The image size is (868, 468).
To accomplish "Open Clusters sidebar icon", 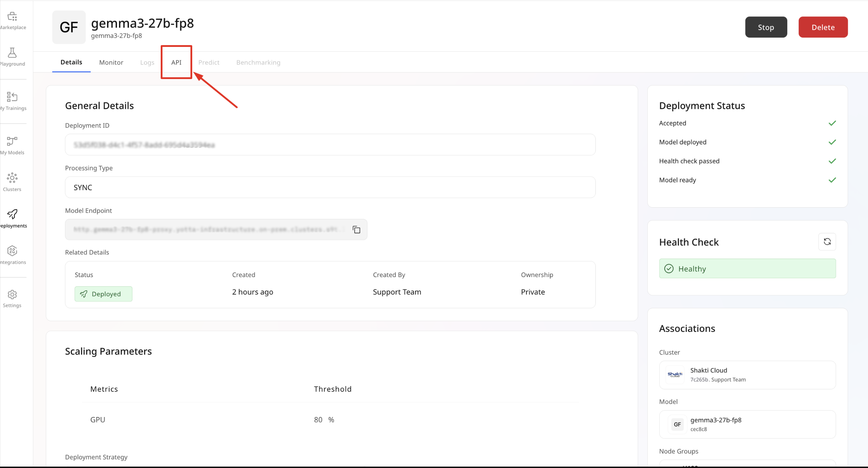I will [12, 178].
